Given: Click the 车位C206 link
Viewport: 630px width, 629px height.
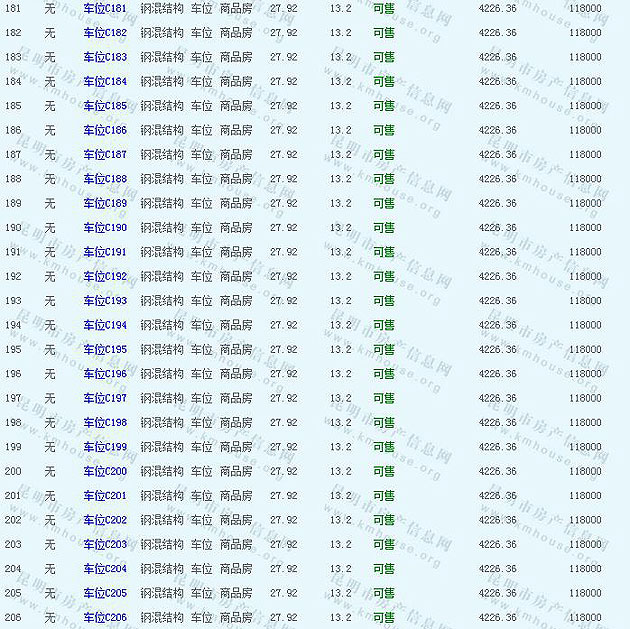Looking at the screenshot, I should click(x=105, y=617).
